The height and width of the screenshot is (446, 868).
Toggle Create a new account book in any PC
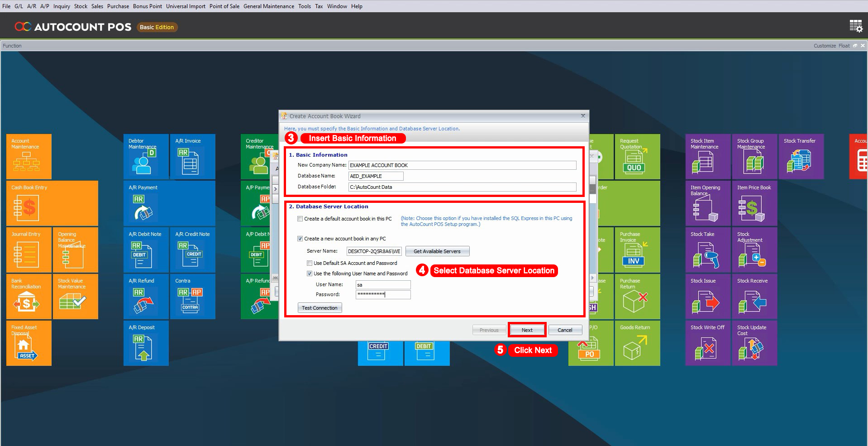(300, 239)
